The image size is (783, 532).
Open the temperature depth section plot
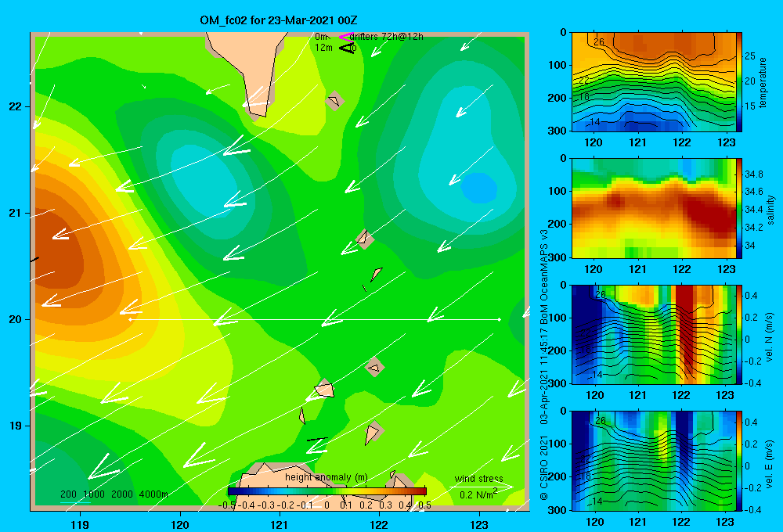pos(653,82)
